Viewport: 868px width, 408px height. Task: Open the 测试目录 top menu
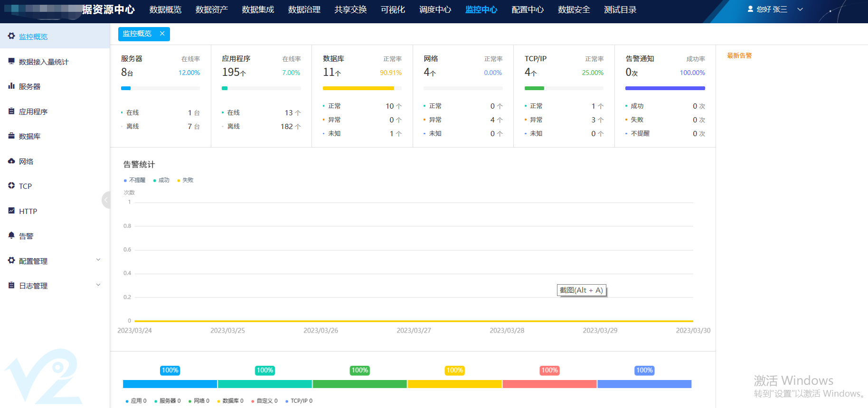click(620, 9)
